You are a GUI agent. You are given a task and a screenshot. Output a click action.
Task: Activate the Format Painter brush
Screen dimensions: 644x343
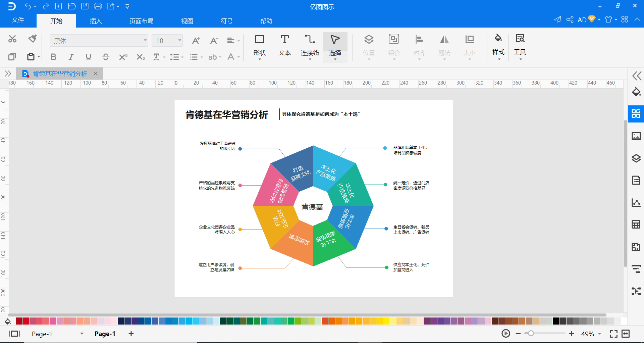point(32,39)
